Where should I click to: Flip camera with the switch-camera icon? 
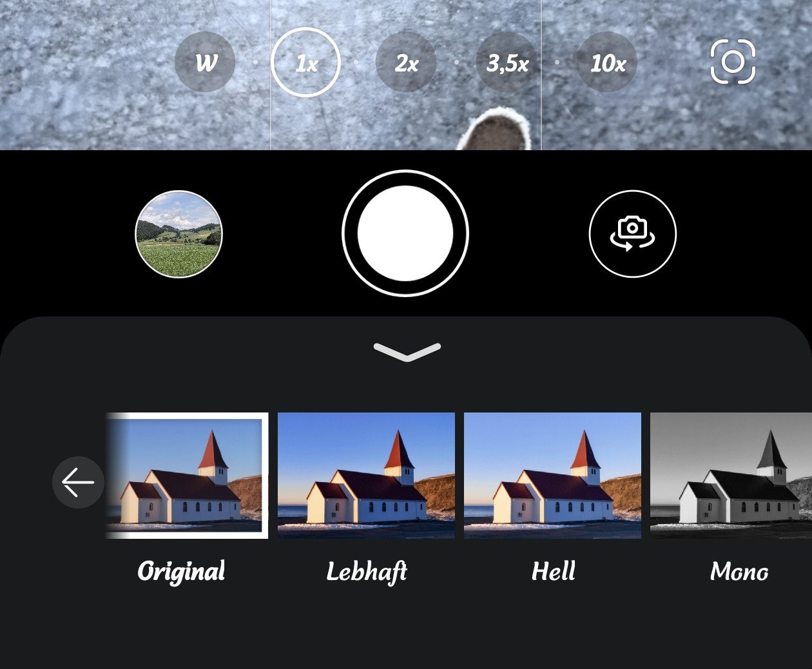point(632,234)
